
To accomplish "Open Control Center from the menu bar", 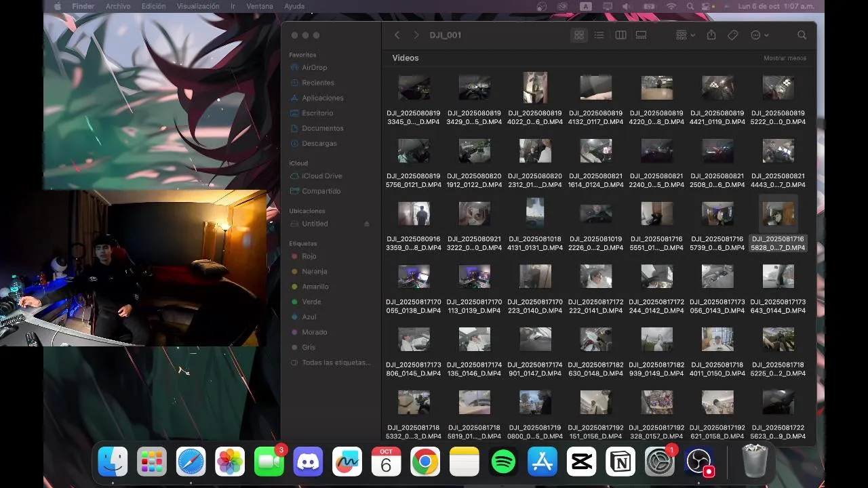I will 707,6.
